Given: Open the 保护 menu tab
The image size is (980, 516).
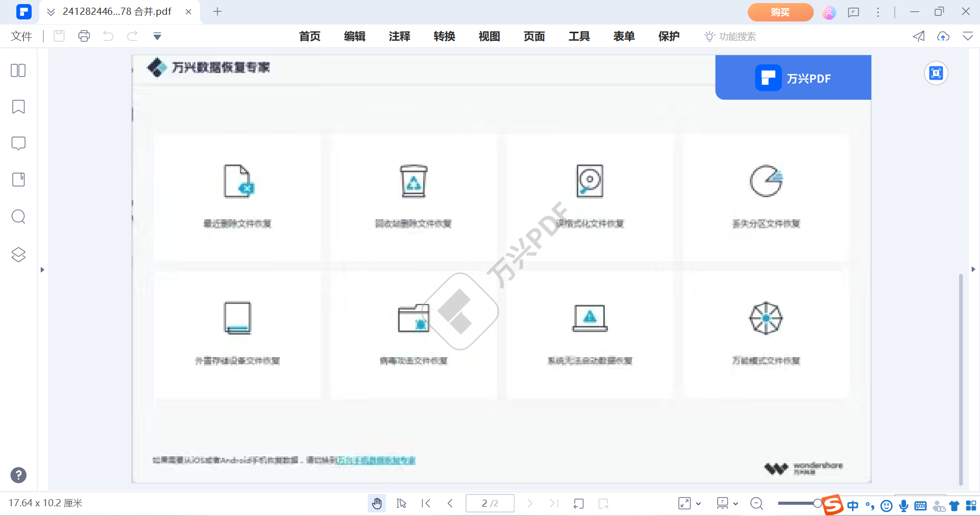Looking at the screenshot, I should (x=669, y=36).
